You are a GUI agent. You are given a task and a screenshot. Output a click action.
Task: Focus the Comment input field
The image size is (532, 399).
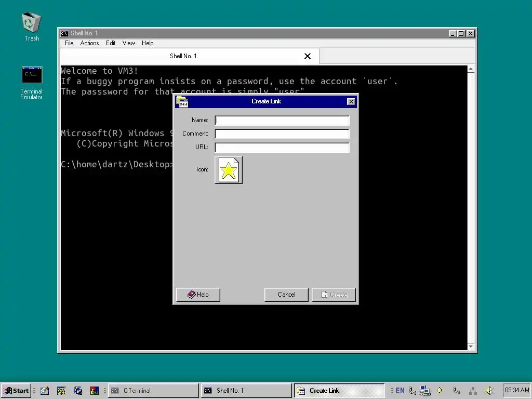click(x=282, y=134)
